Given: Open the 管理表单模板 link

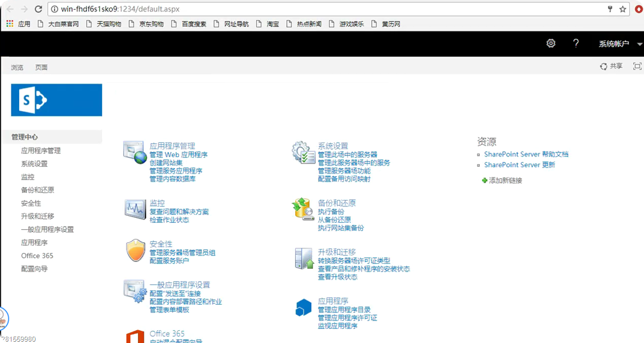Looking at the screenshot, I should (x=169, y=310).
